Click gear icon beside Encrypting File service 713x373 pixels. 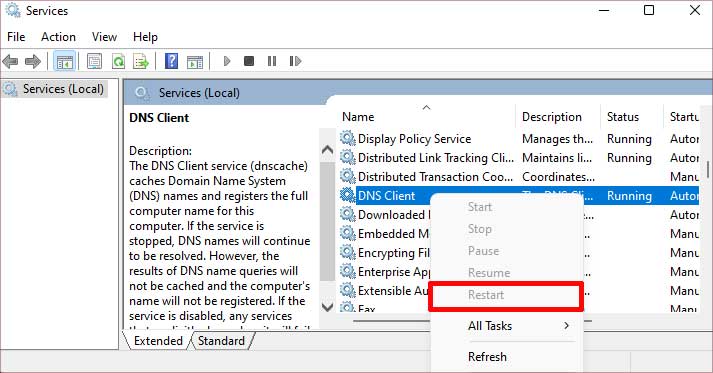tap(347, 252)
